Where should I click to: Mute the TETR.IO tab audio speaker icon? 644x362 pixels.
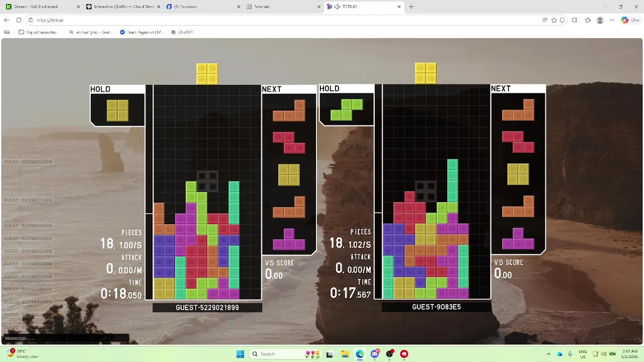click(337, 7)
